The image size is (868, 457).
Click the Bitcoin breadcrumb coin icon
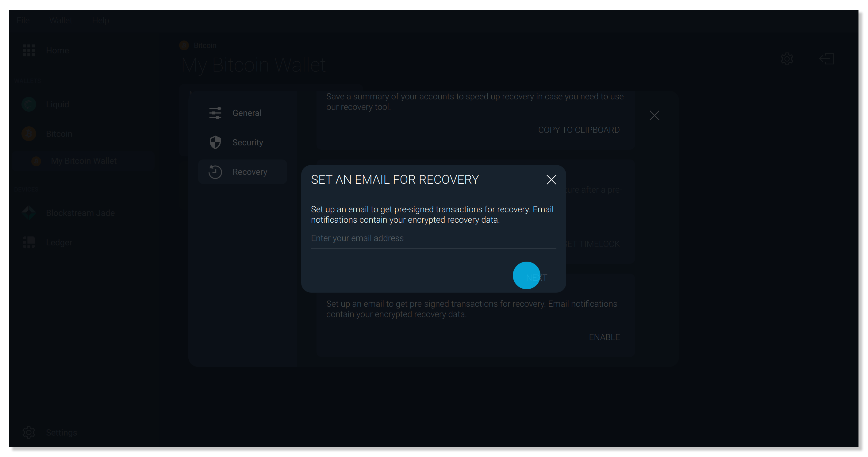coord(184,45)
